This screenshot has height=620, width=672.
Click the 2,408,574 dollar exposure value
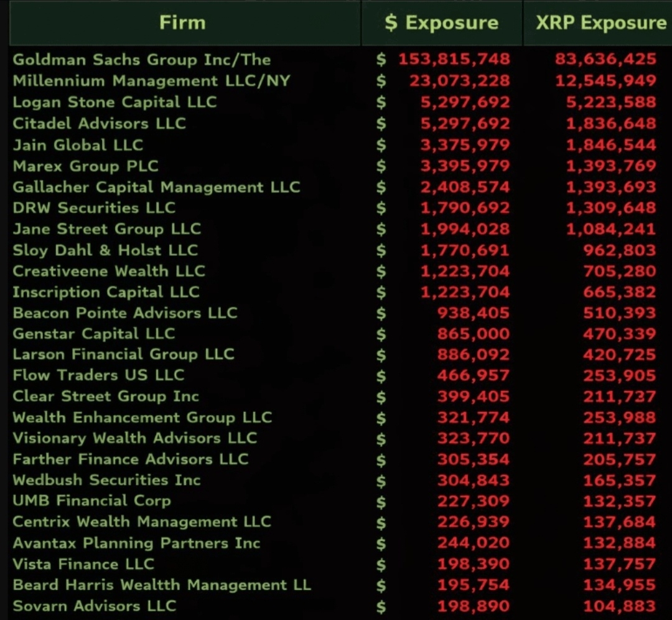pyautogui.click(x=465, y=187)
